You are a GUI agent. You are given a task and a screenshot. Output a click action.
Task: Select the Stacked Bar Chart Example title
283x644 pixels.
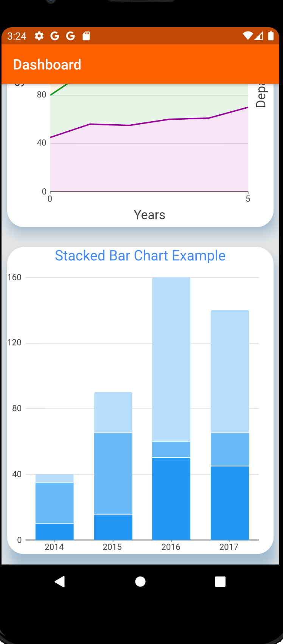click(x=140, y=255)
